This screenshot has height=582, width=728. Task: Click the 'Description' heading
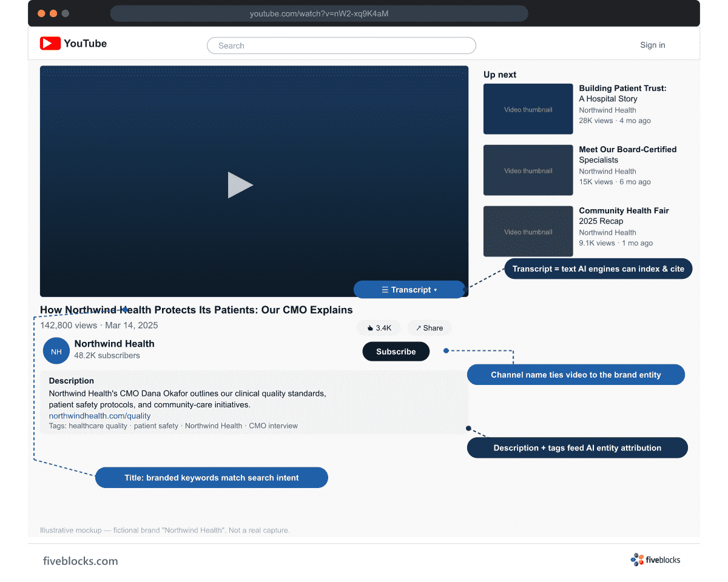pyautogui.click(x=72, y=381)
